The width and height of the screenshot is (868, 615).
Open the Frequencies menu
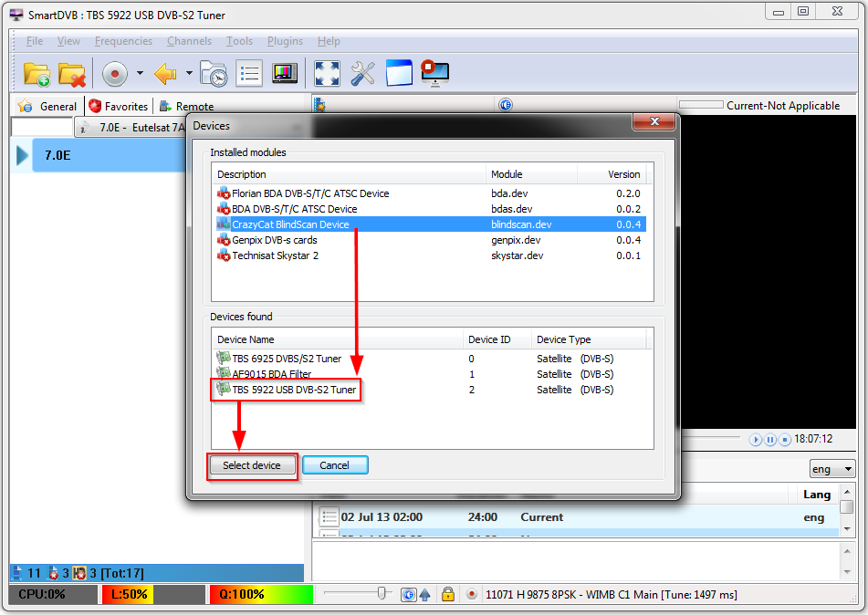(123, 41)
